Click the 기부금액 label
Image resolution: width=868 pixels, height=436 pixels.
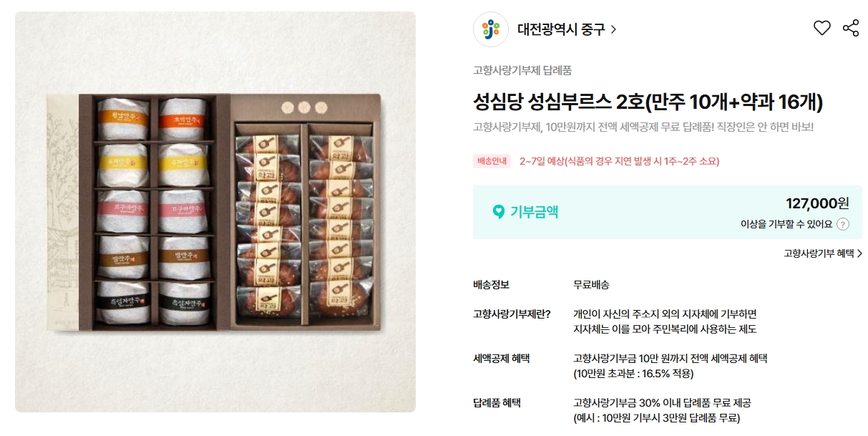[534, 212]
